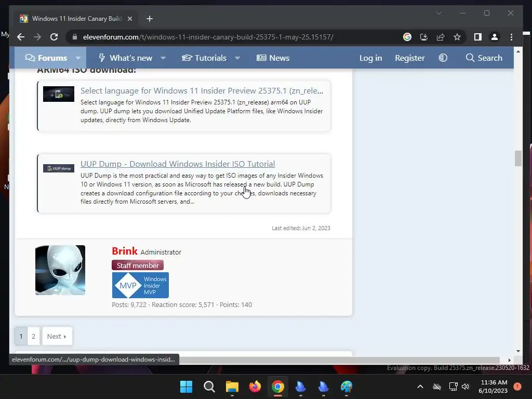
Task: Open Chrome side panel
Action: pyautogui.click(x=478, y=37)
